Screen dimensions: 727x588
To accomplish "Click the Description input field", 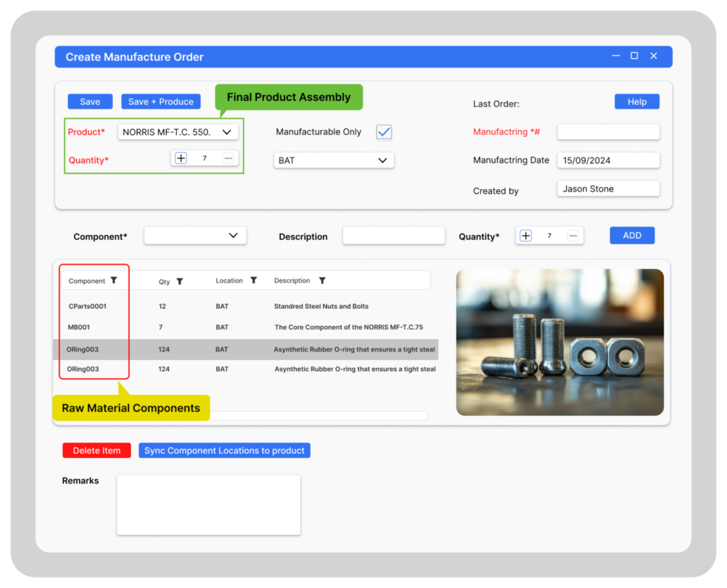I will [x=393, y=236].
